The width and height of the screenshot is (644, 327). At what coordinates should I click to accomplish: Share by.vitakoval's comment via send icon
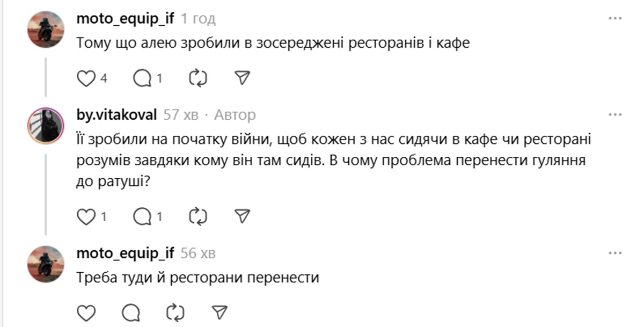tap(243, 217)
